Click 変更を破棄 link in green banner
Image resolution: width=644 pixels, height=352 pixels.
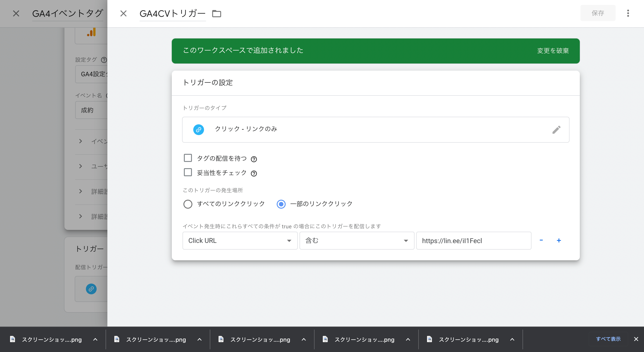(x=553, y=51)
